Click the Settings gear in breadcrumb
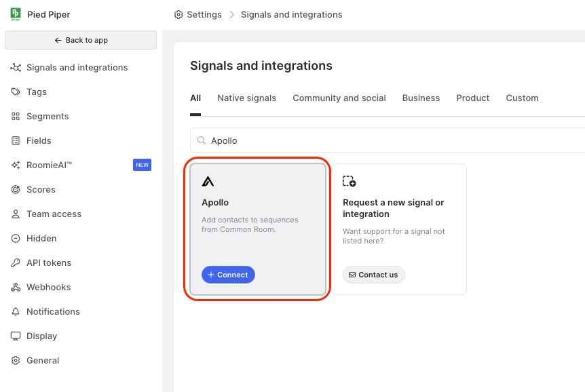Image resolution: width=585 pixels, height=392 pixels. pyautogui.click(x=178, y=15)
